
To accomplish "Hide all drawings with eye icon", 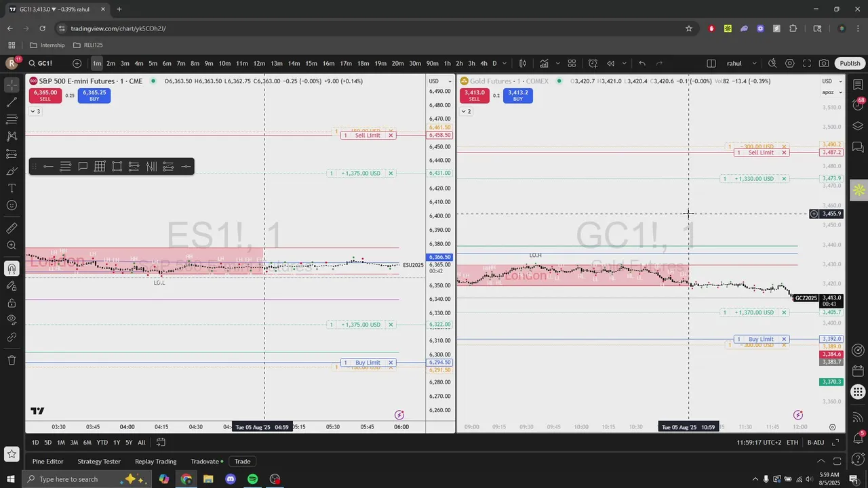I will (x=12, y=319).
